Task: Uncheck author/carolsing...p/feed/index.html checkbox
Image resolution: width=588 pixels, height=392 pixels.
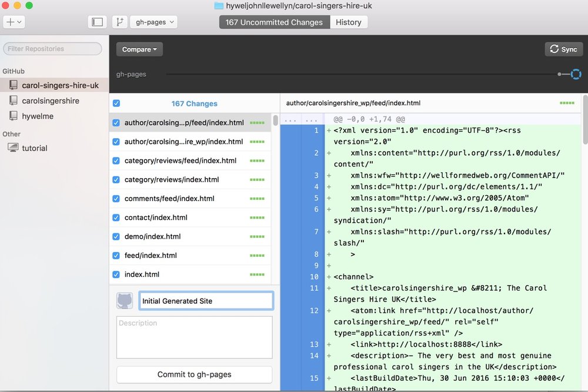Action: [116, 123]
